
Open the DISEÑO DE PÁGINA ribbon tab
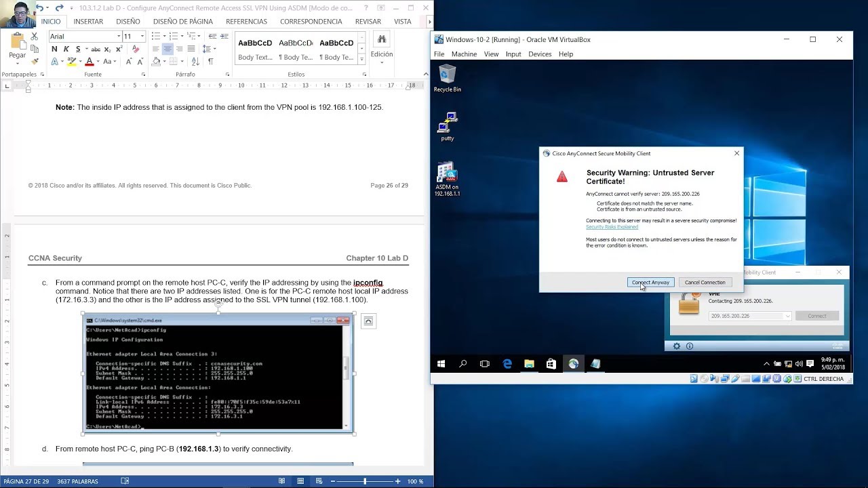[x=183, y=22]
